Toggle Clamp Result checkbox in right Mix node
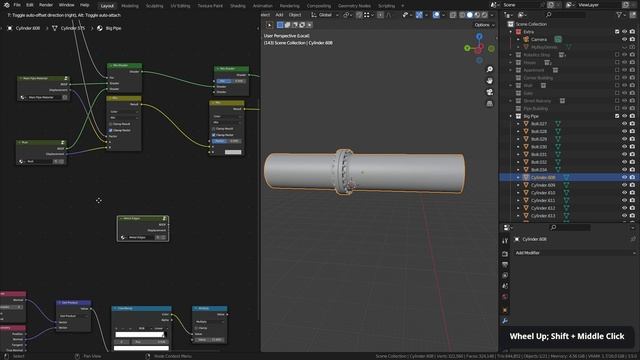Image resolution: width=640 pixels, height=360 pixels. (x=213, y=129)
